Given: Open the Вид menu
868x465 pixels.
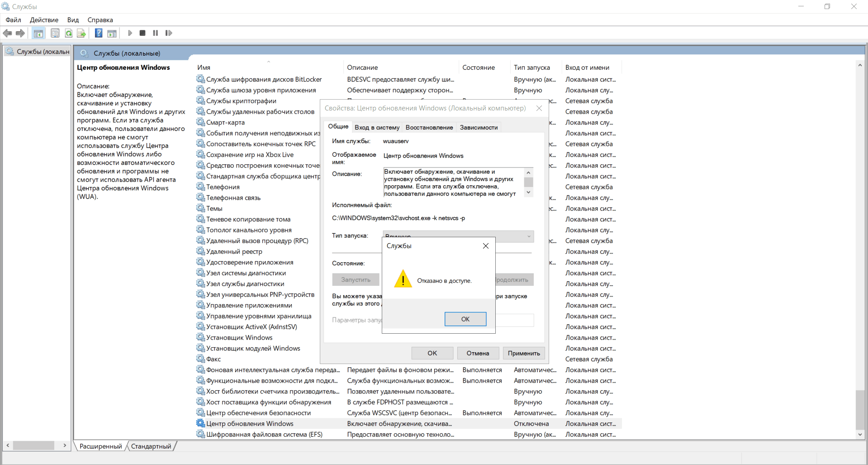Looking at the screenshot, I should click(73, 20).
